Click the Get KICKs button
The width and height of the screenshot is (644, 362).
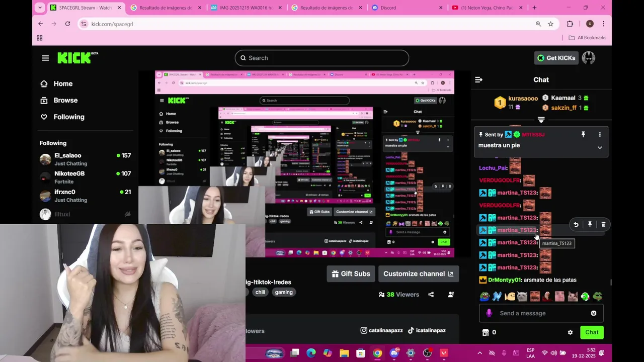click(x=556, y=58)
